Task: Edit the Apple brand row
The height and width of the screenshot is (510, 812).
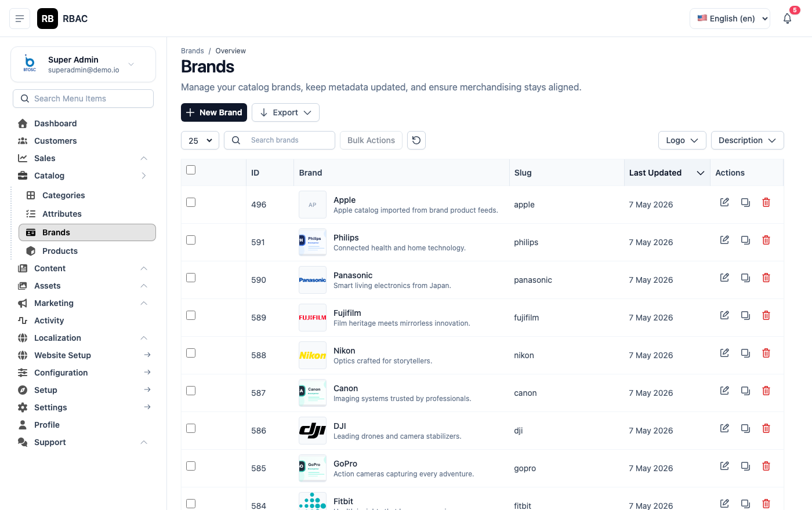Action: pyautogui.click(x=724, y=202)
